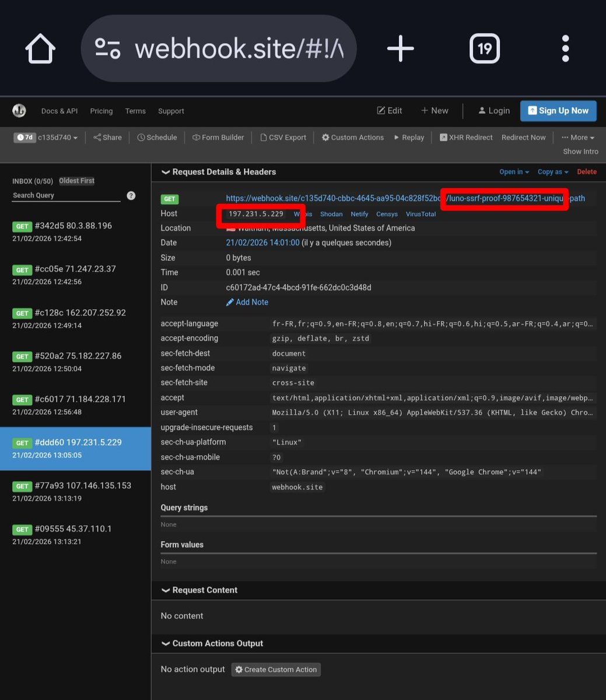Open the Pricing page
This screenshot has height=700, width=606.
pos(101,111)
